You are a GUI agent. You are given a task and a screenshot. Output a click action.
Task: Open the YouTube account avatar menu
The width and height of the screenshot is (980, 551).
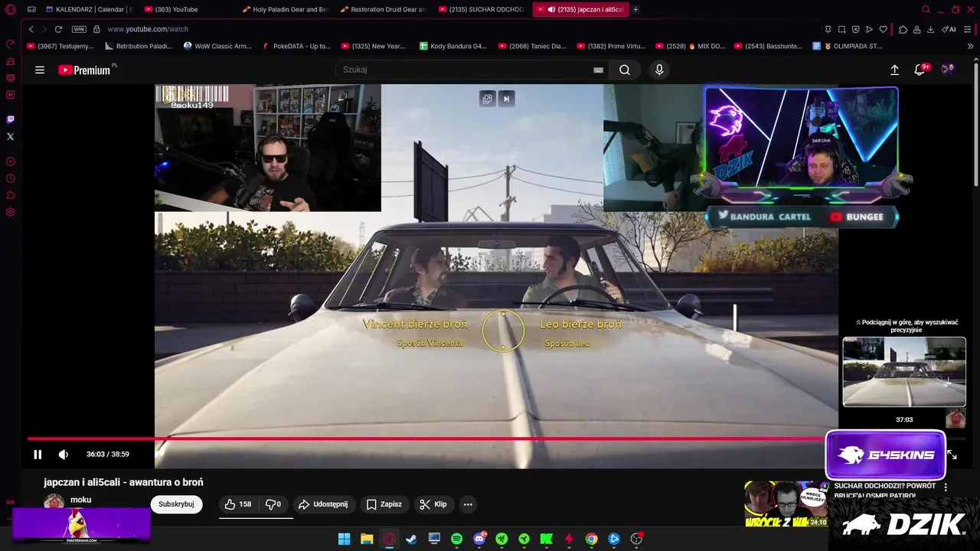click(948, 70)
